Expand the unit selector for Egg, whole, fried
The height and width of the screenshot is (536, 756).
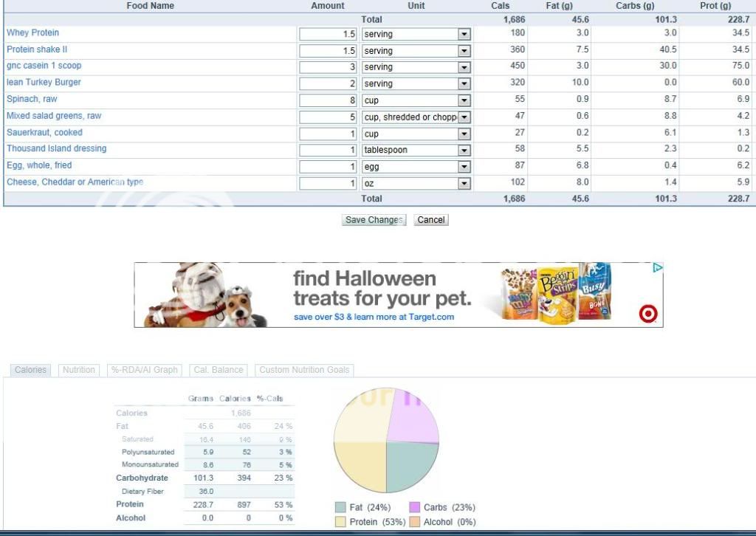coord(464,167)
